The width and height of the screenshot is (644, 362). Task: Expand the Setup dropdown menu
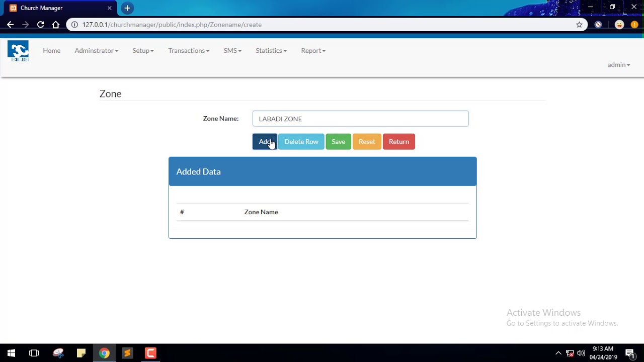(143, 50)
